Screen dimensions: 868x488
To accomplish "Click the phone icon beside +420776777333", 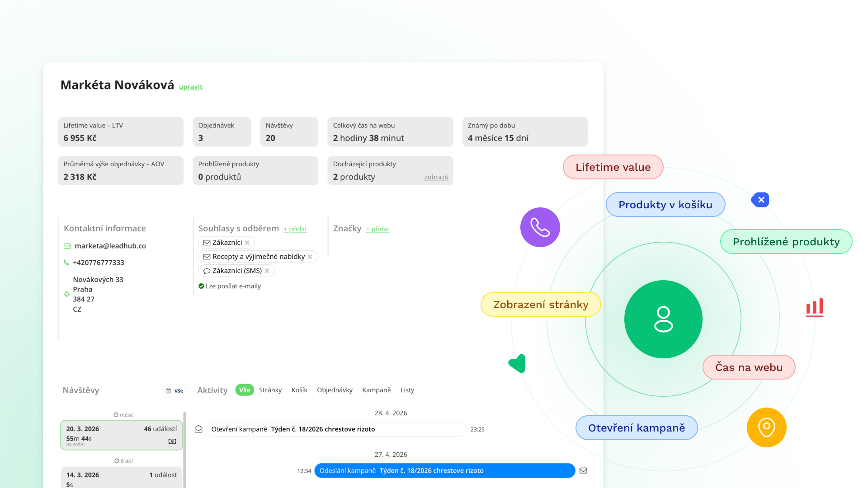I will [66, 263].
